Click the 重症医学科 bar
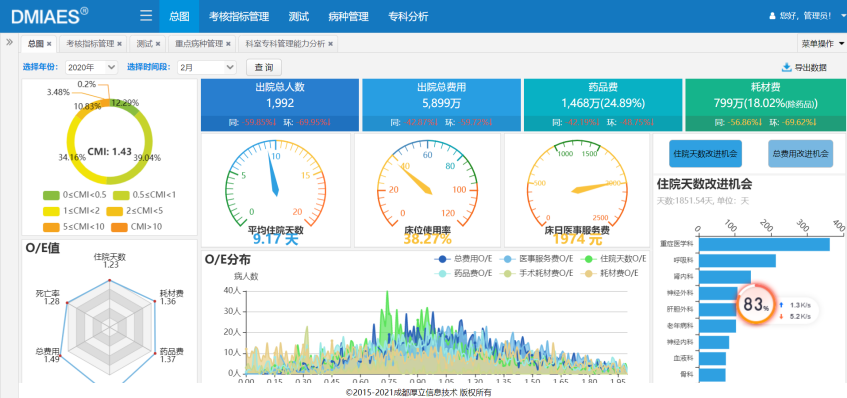847x398 pixels. click(764, 244)
